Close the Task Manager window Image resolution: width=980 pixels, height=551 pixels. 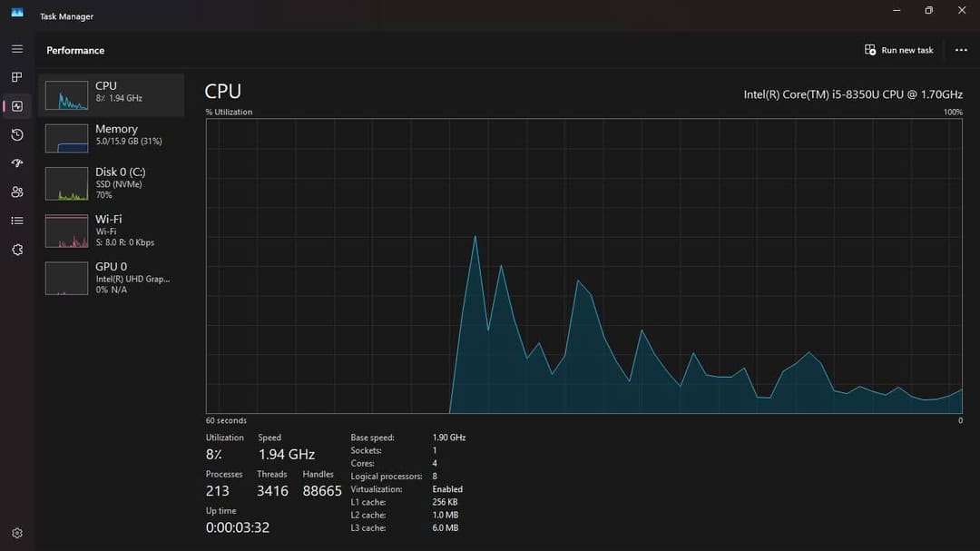962,11
